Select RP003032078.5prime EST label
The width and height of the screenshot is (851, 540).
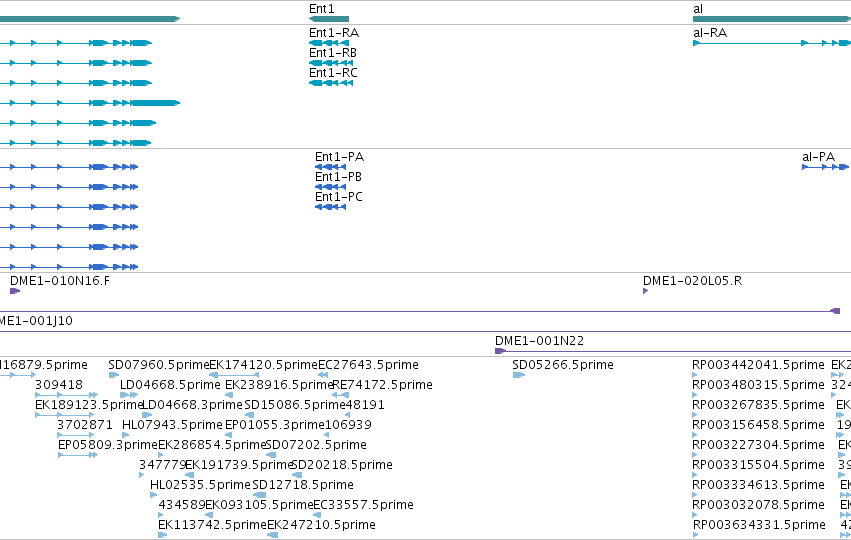758,505
